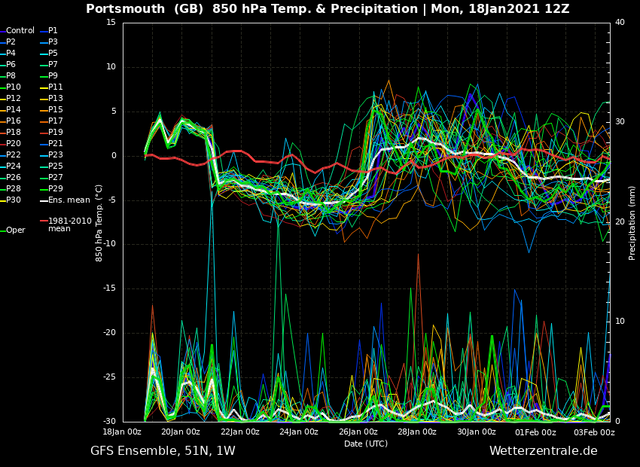Select the '-25' temperature axis value
This screenshot has width=640, height=467.
click(x=109, y=377)
